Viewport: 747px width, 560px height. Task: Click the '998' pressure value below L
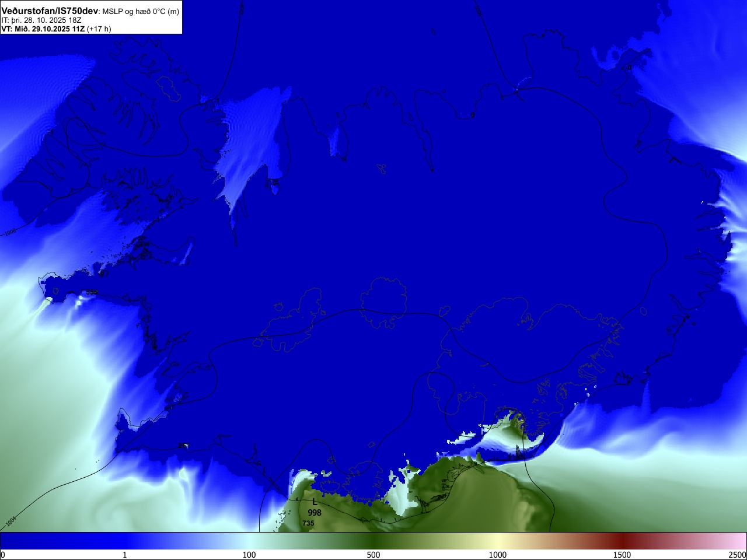(315, 513)
